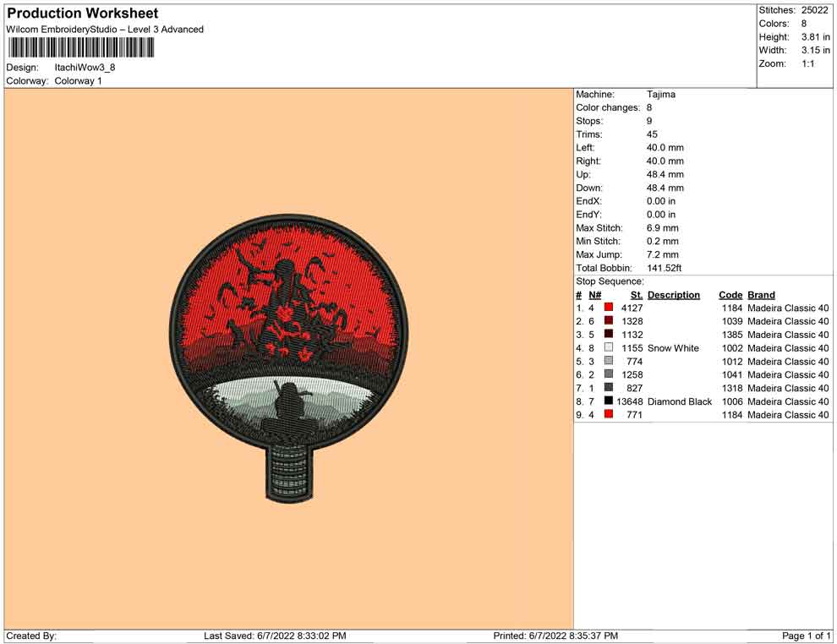This screenshot has width=837, height=644.
Task: Click the Up value '48.4 mm'
Action: [665, 174]
